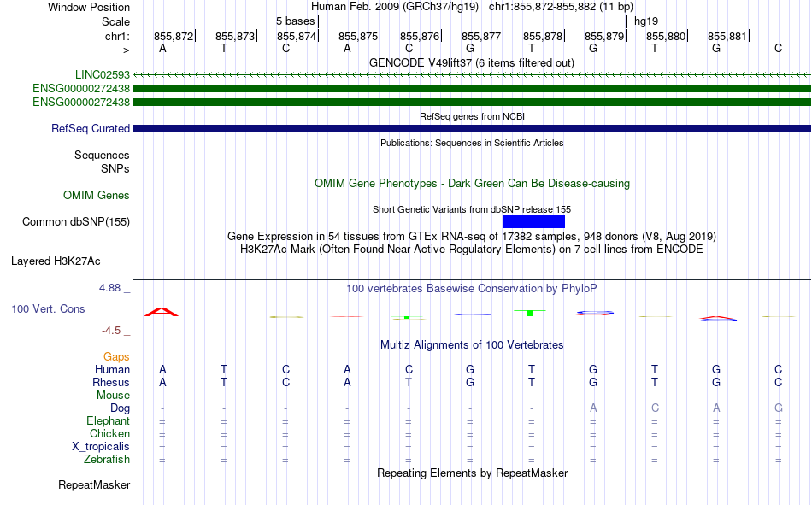812x505 pixels.
Task: Click the Human species label in Multiz
Action: point(112,369)
